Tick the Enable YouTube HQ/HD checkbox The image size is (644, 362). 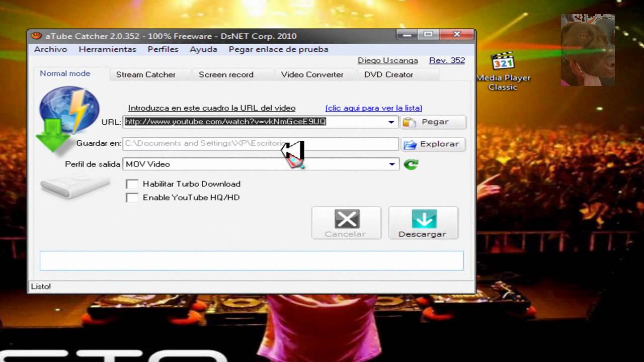tap(132, 198)
